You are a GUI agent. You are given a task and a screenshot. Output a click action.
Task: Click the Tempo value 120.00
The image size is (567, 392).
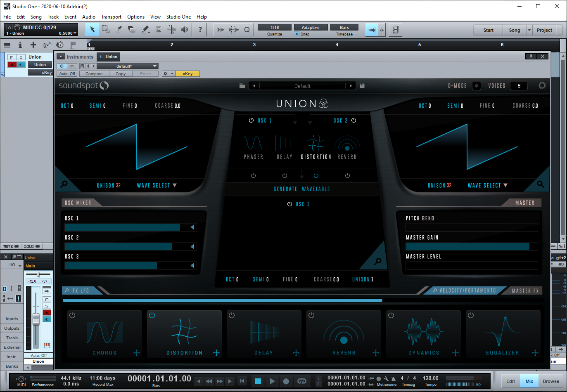[x=430, y=378]
